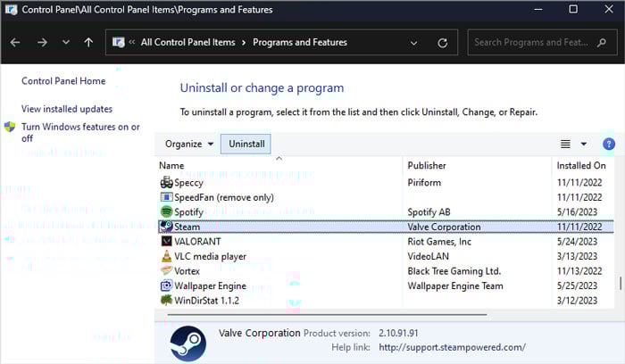Click the Windows features shield icon
The width and height of the screenshot is (625, 364).
pos(10,127)
